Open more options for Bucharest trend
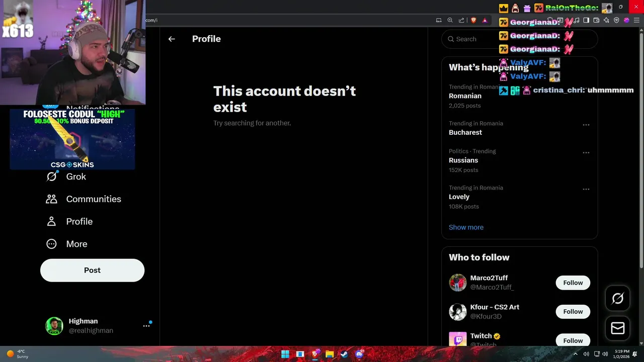Viewport: 644px width, 362px height. (x=586, y=125)
